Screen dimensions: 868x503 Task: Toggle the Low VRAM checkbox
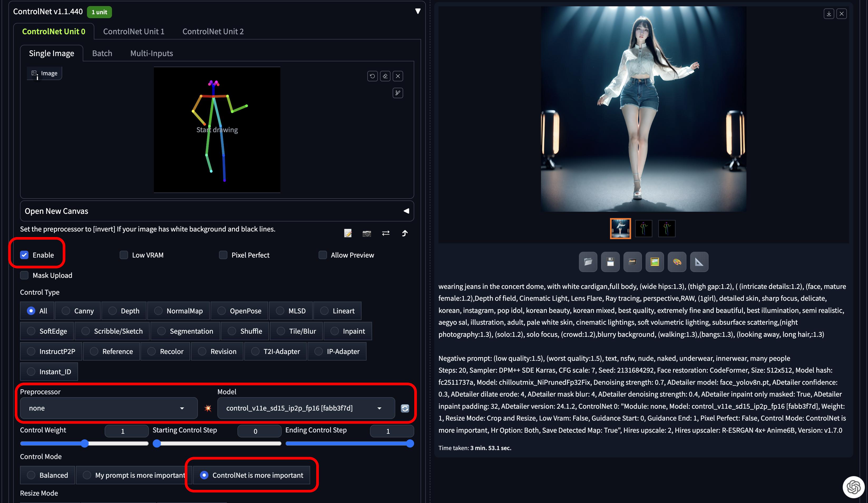click(x=124, y=255)
